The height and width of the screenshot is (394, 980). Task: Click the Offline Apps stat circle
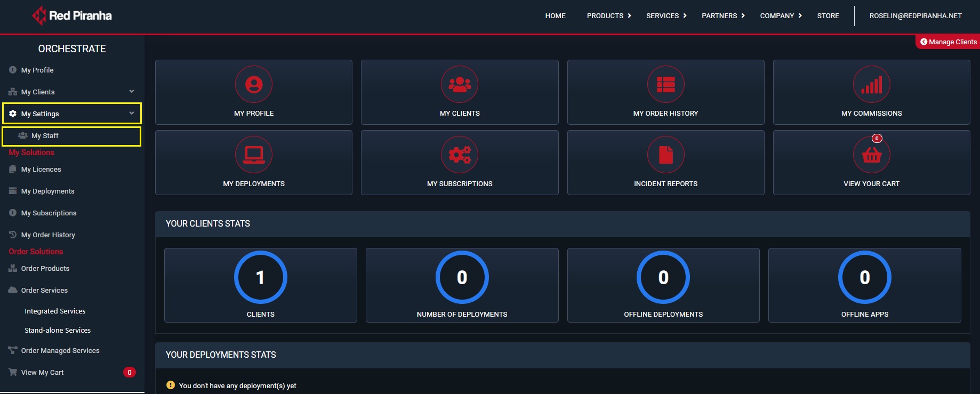pos(865,277)
